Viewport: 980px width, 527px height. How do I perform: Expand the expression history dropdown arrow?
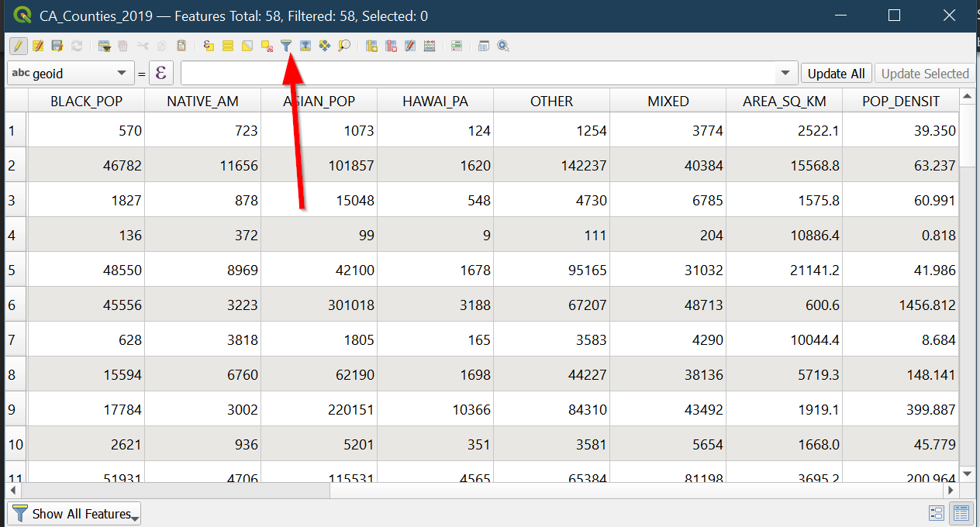click(785, 74)
